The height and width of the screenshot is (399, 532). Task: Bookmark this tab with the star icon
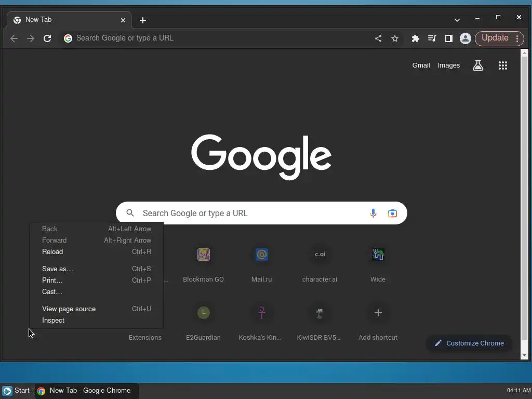[x=395, y=38]
